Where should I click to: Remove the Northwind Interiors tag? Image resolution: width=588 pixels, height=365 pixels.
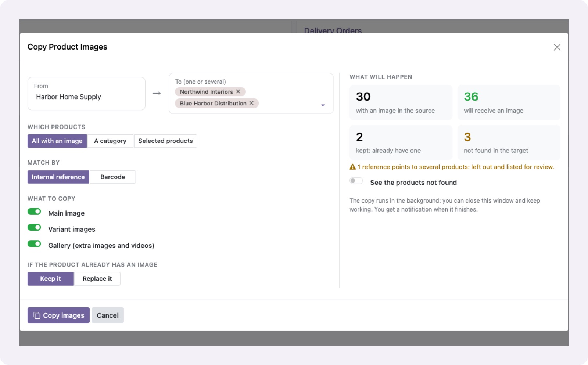tap(238, 91)
